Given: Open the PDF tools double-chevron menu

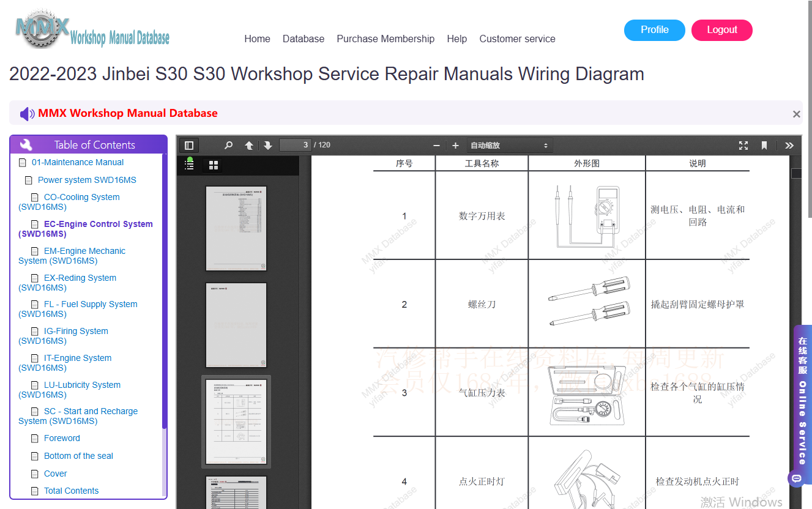Looking at the screenshot, I should pos(789,146).
